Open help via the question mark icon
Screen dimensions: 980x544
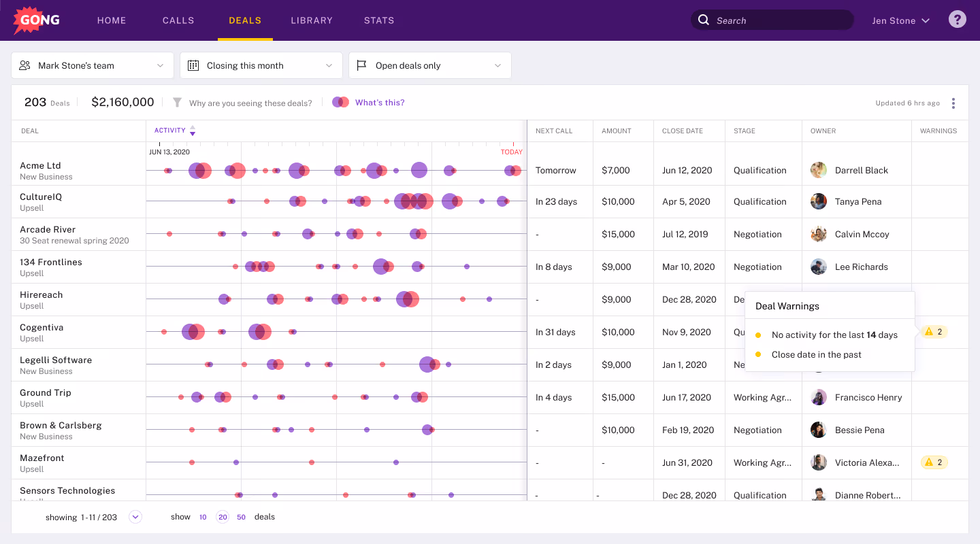[x=958, y=19]
